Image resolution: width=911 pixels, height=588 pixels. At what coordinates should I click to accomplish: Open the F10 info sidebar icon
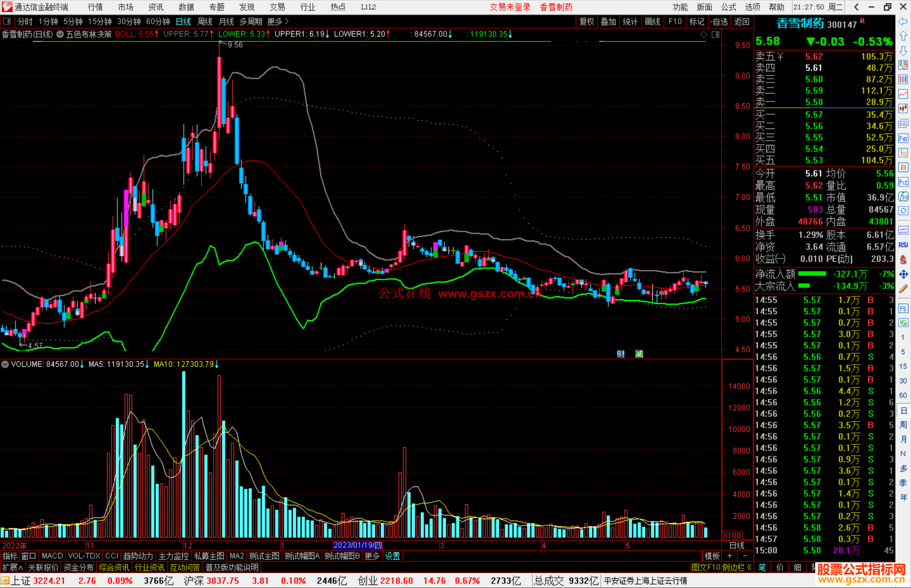(903, 138)
